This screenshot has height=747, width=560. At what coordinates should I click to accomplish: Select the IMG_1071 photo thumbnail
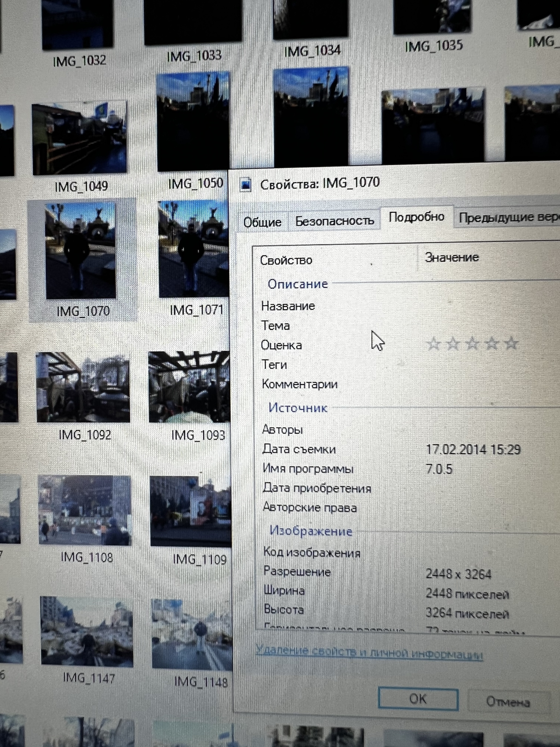point(193,249)
